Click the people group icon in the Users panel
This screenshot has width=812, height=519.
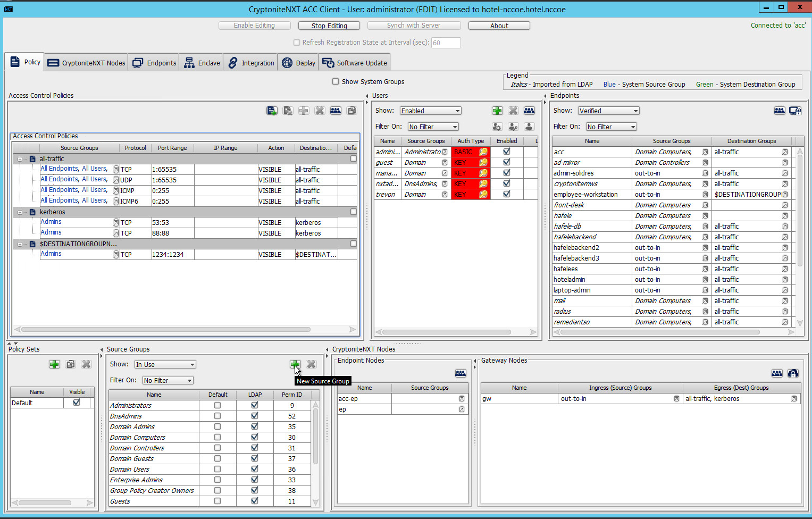coord(529,111)
